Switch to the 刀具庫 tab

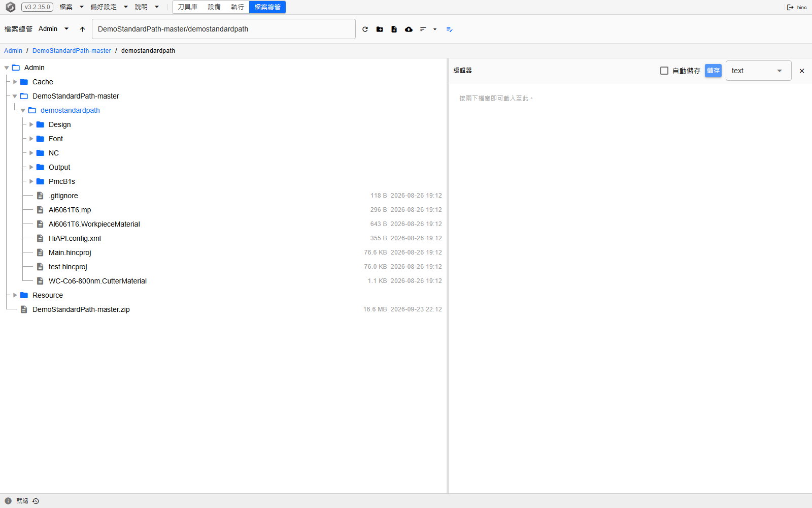[188, 7]
